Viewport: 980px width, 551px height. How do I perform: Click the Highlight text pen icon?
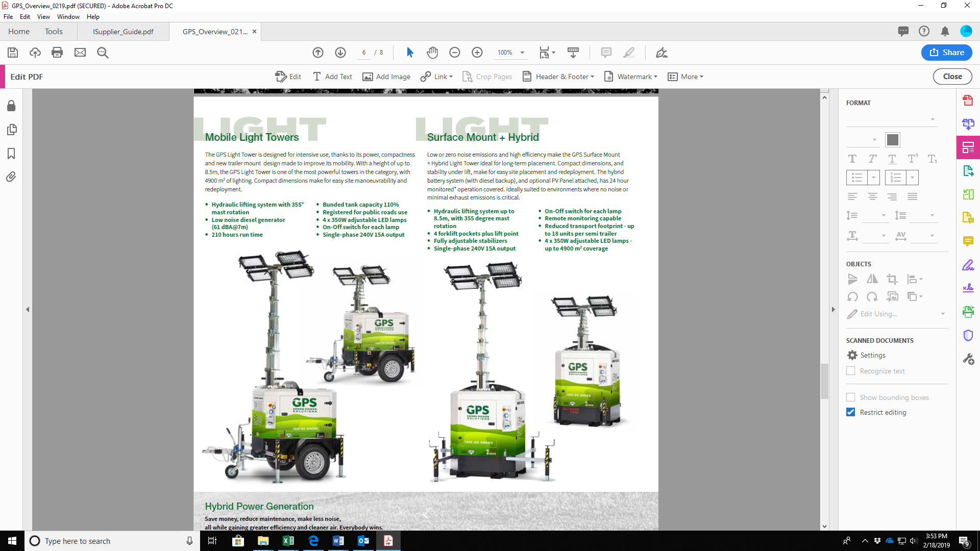pyautogui.click(x=629, y=53)
